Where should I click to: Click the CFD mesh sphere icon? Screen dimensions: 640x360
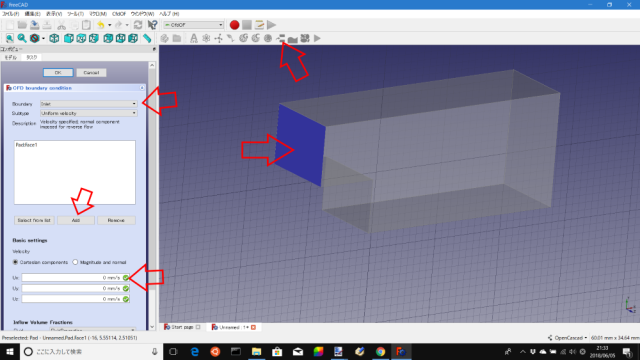(268, 38)
